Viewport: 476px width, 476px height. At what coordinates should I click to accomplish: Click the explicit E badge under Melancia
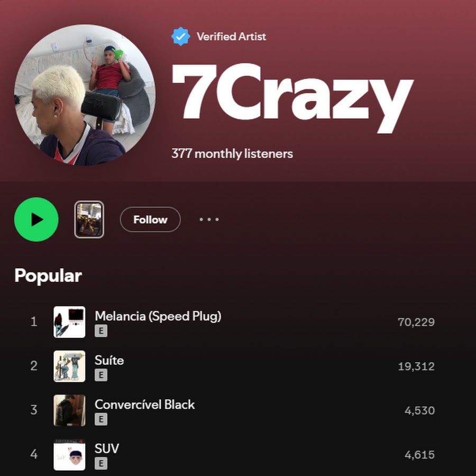tap(101, 331)
